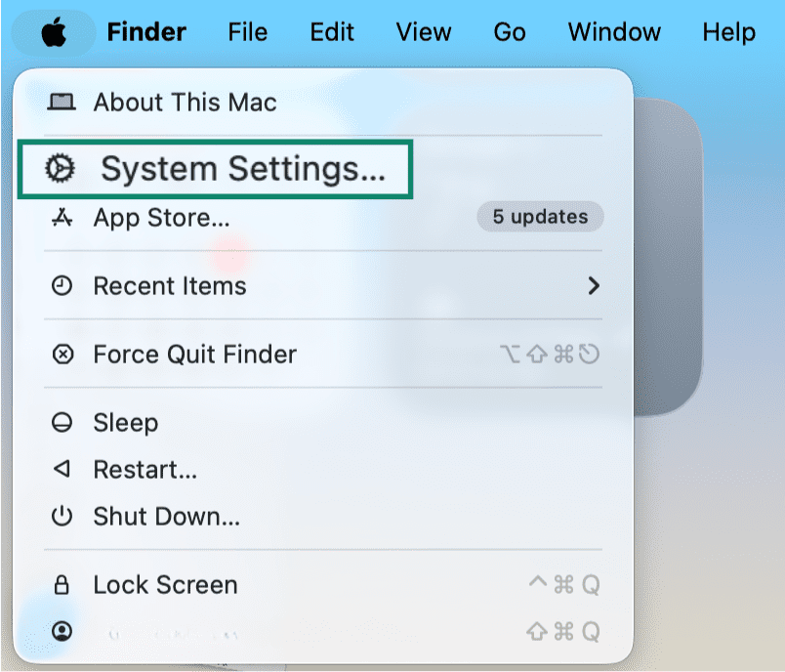The width and height of the screenshot is (785, 672).
Task: Click the clock icon for Recent Items
Action: tap(62, 286)
